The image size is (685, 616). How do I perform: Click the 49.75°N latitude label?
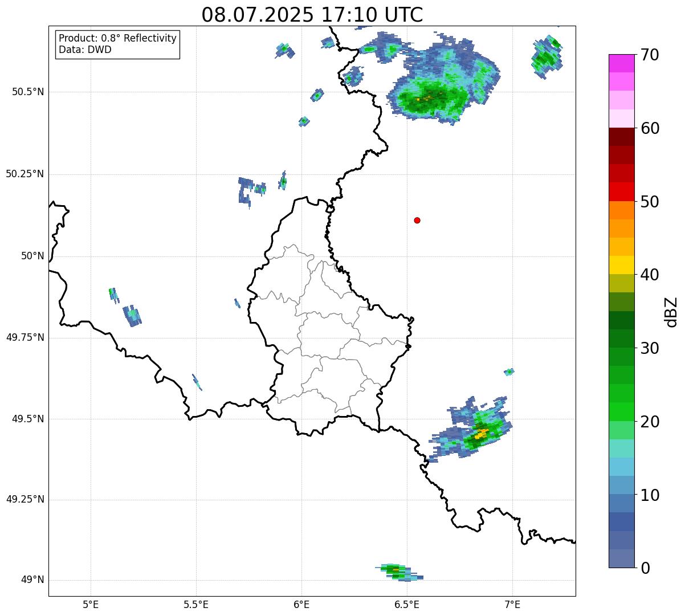point(25,337)
